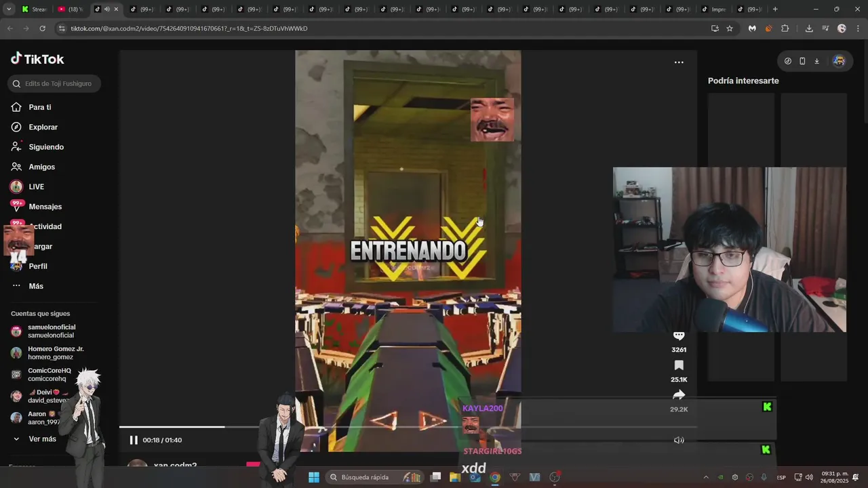Share the video with 29.2K shares
The width and height of the screenshot is (868, 488).
click(679, 395)
